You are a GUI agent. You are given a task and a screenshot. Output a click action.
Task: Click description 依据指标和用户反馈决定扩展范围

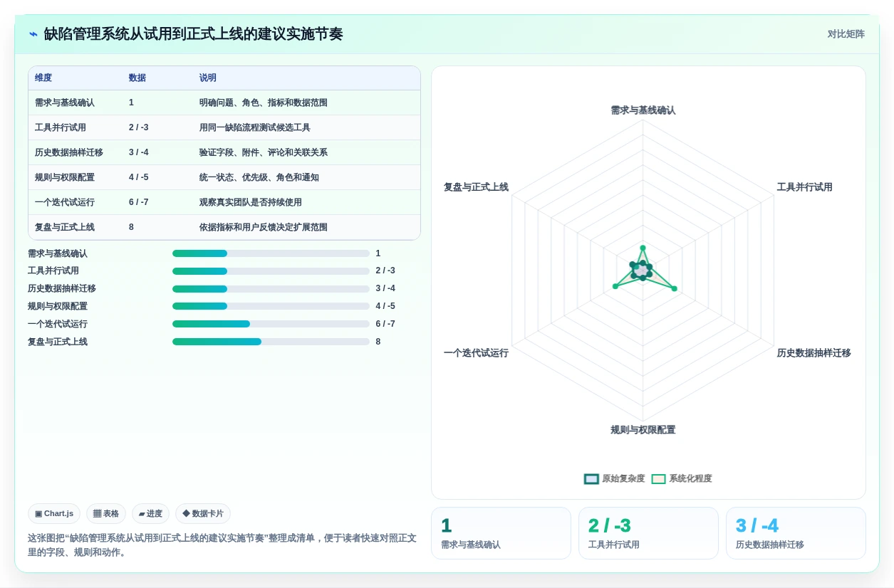point(264,227)
